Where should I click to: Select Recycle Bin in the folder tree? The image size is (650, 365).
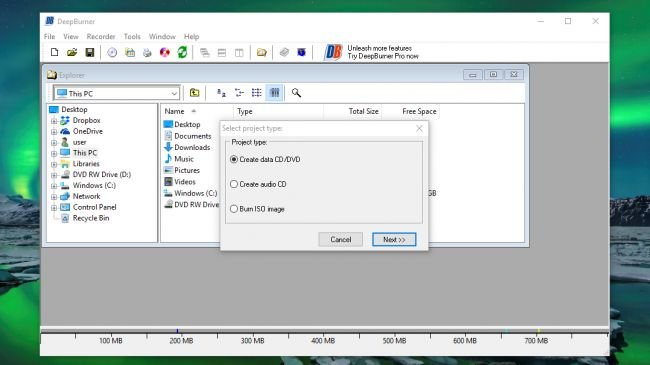[91, 218]
